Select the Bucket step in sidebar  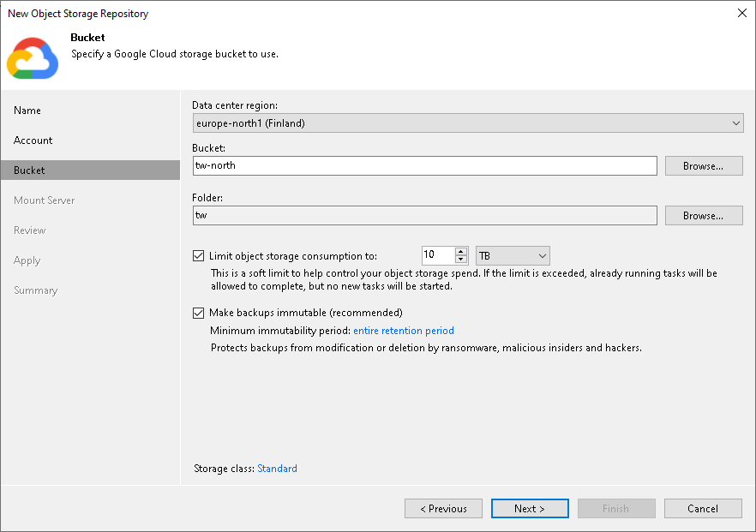point(30,170)
